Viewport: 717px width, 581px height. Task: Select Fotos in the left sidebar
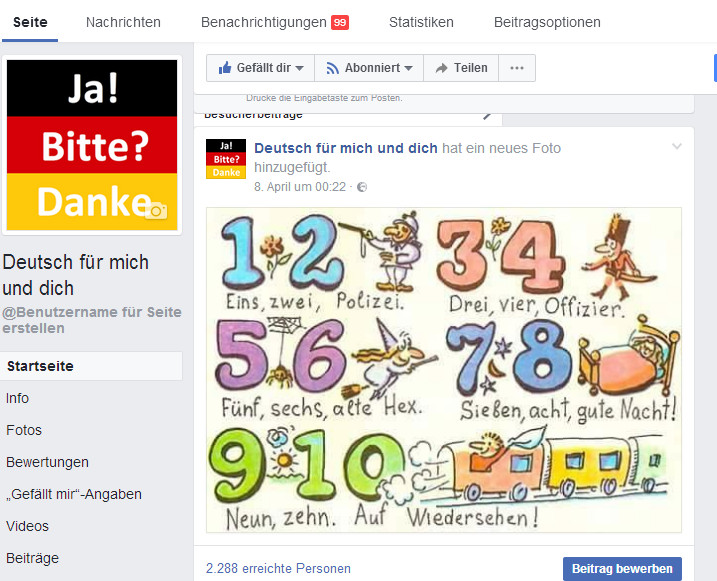click(x=24, y=430)
